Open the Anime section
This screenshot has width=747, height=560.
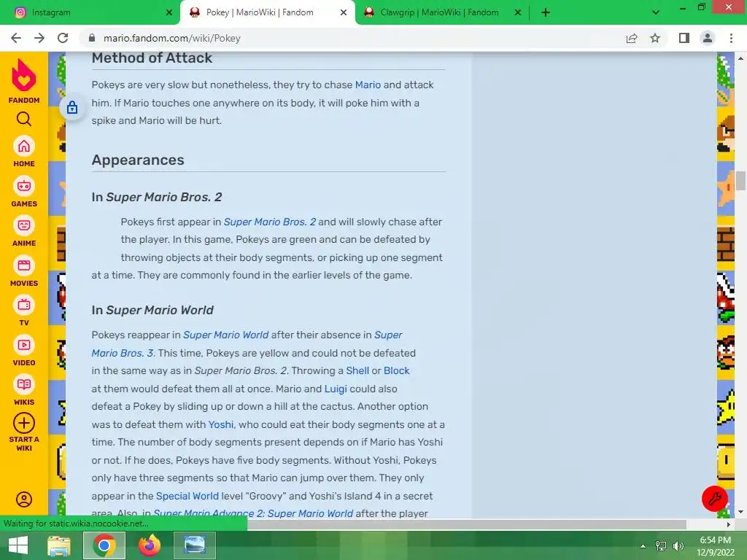(24, 231)
